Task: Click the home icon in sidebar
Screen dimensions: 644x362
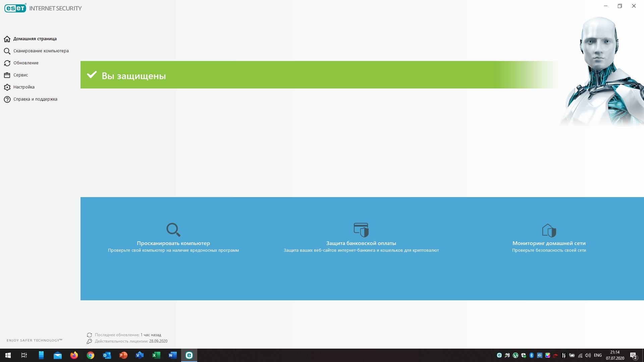Action: 7,39
